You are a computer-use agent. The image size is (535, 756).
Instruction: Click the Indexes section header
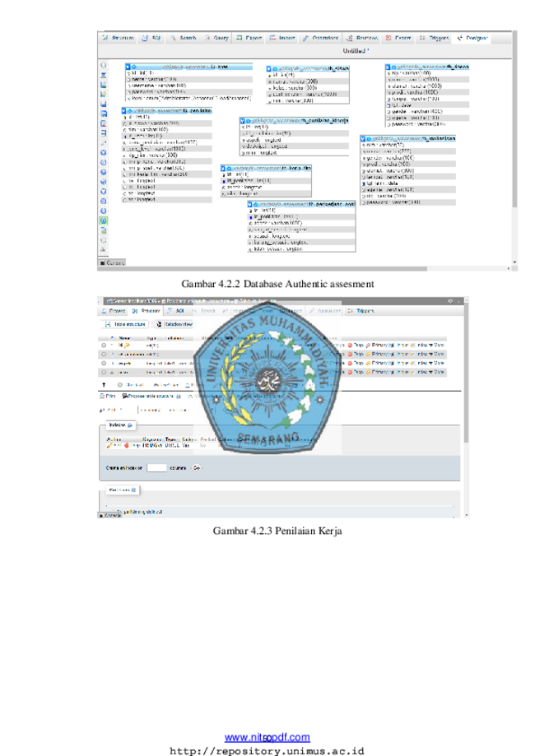(120, 424)
